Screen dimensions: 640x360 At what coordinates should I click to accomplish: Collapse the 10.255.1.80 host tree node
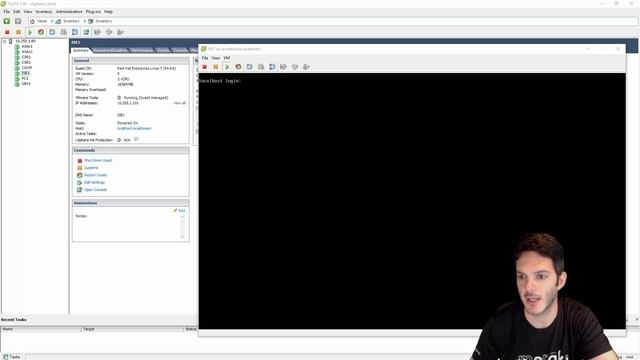pos(4,41)
